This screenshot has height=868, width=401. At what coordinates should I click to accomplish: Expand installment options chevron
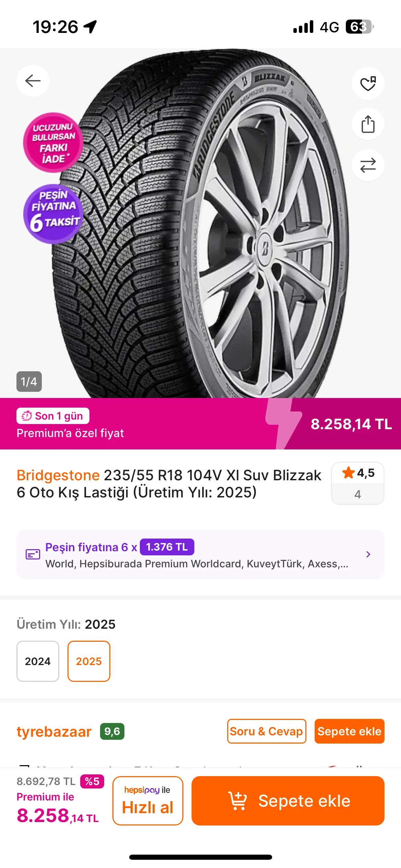tap(368, 554)
